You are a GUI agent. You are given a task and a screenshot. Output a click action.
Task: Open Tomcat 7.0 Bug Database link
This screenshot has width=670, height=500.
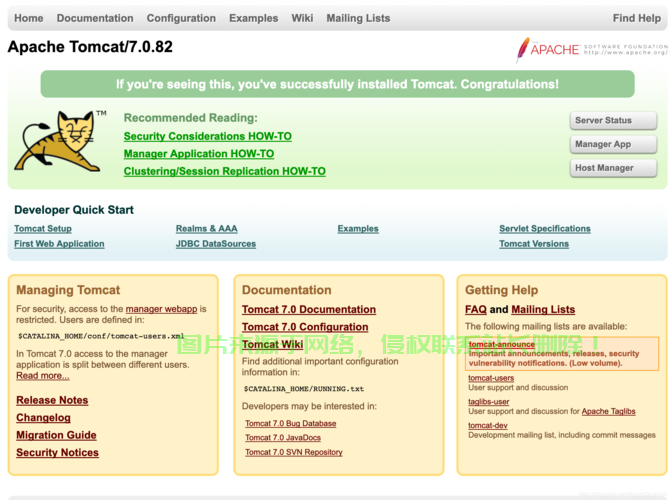pyautogui.click(x=290, y=424)
